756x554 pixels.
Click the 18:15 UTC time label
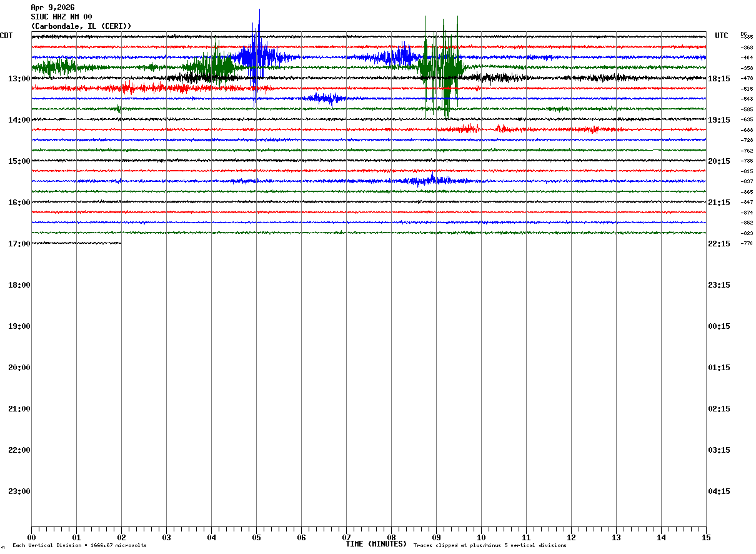(719, 79)
